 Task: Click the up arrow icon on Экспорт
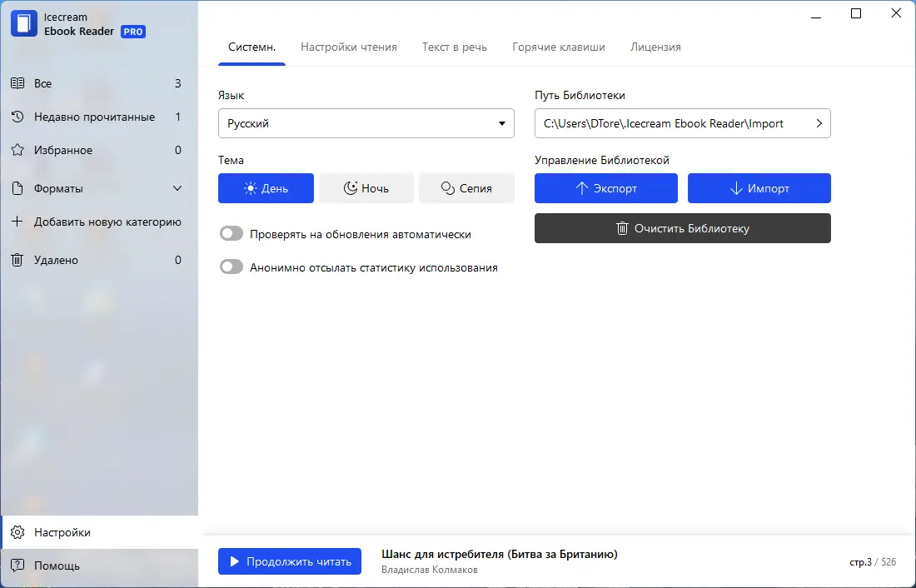(x=582, y=188)
